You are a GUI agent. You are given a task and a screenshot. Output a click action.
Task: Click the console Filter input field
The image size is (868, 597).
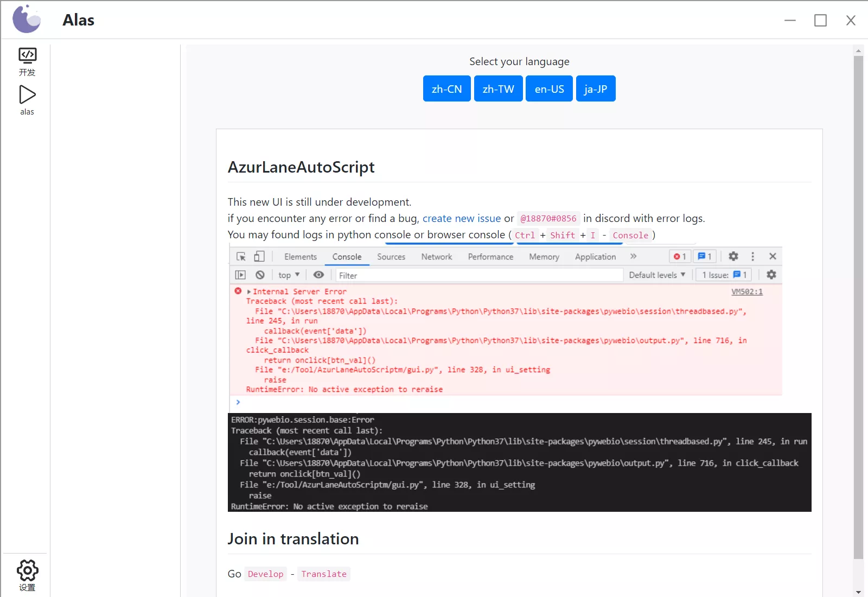point(477,276)
